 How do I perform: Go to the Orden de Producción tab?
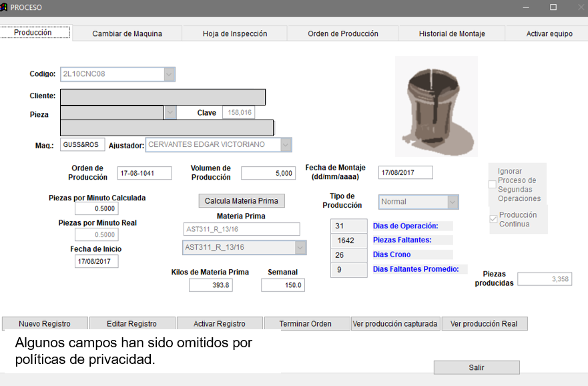click(x=342, y=33)
